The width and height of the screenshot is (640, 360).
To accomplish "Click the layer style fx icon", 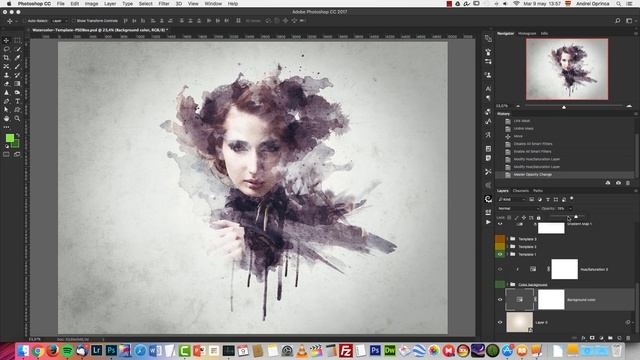I will pos(583,338).
